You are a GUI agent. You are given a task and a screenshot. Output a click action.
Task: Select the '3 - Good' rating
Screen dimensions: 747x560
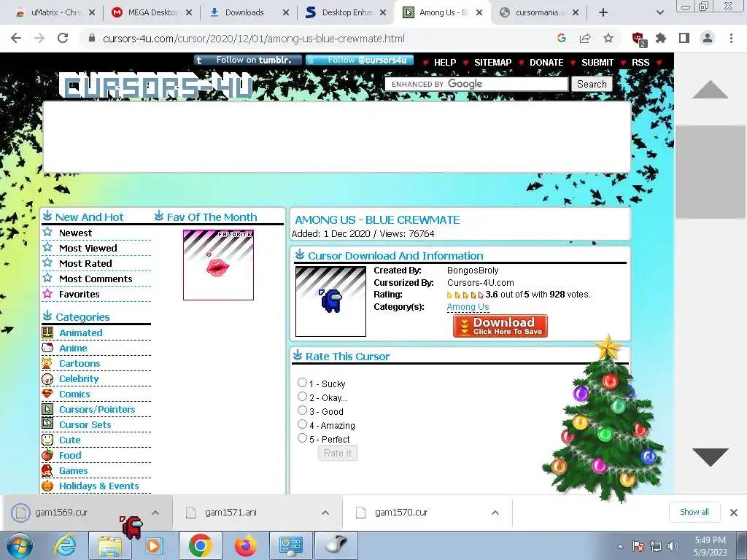(x=302, y=410)
